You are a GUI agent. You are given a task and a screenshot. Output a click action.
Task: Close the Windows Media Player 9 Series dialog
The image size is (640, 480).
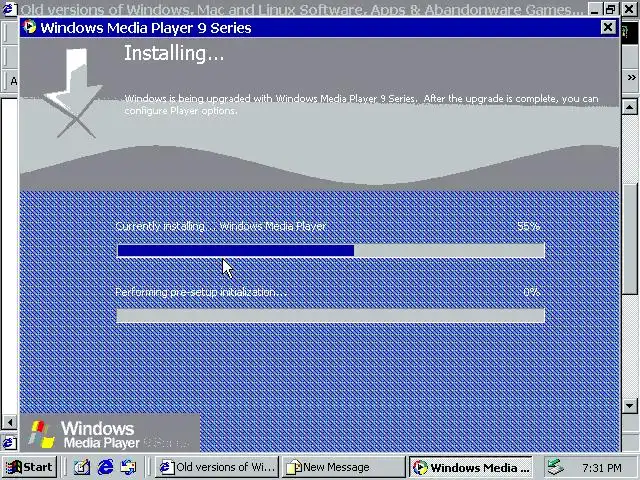tap(608, 27)
